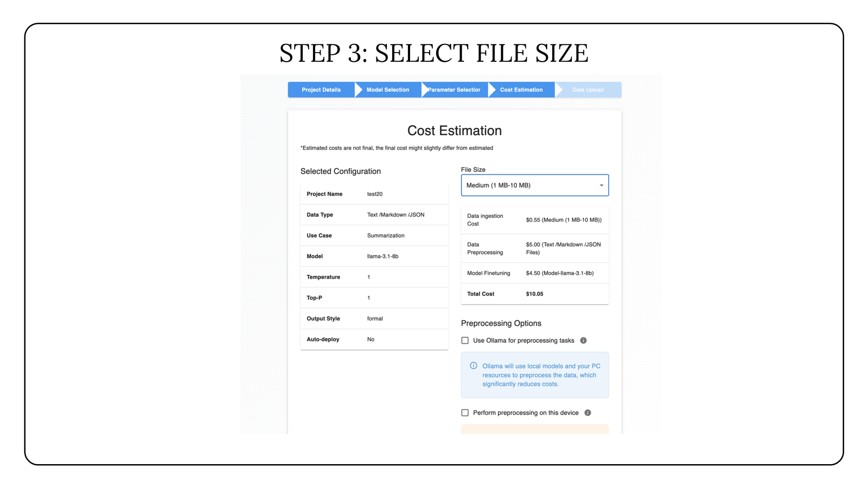Click the Total Cost row
This screenshot has width=868, height=488.
[534, 294]
